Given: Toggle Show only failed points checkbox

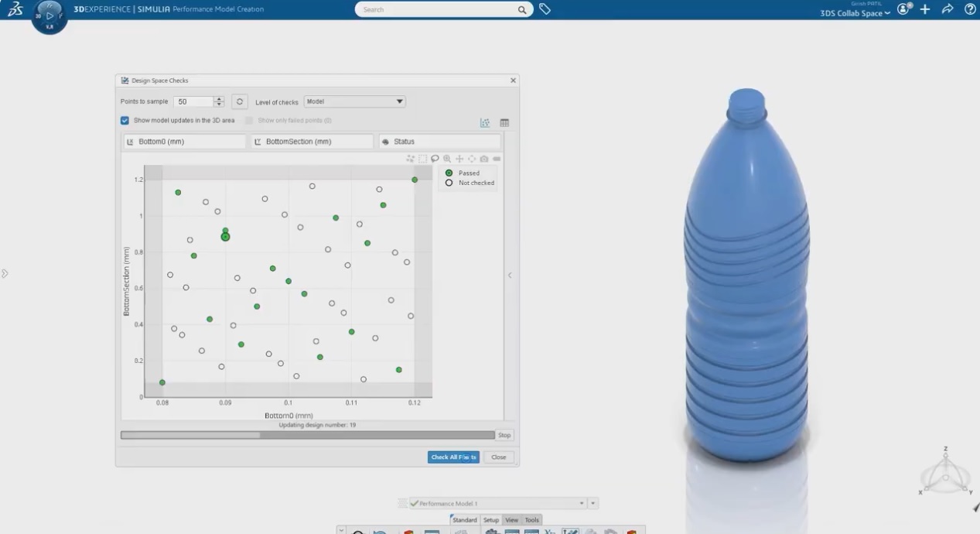Looking at the screenshot, I should click(249, 121).
